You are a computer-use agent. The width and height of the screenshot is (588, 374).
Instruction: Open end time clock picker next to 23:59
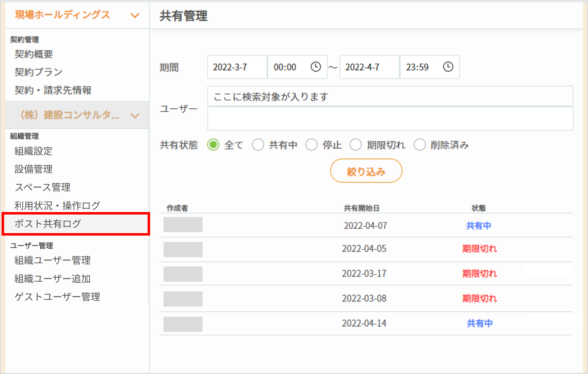pyautogui.click(x=448, y=67)
